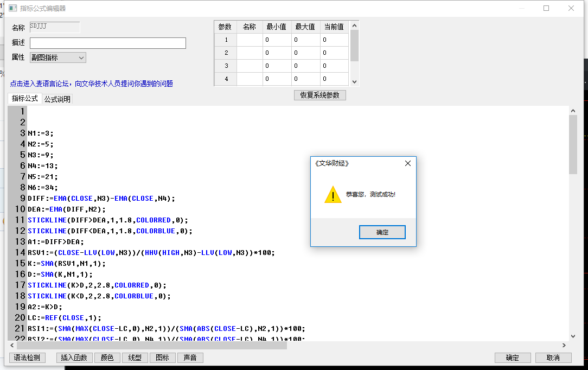The image size is (588, 370).
Task: Click the 指标公式编辑器 window title icon
Action: click(x=13, y=8)
